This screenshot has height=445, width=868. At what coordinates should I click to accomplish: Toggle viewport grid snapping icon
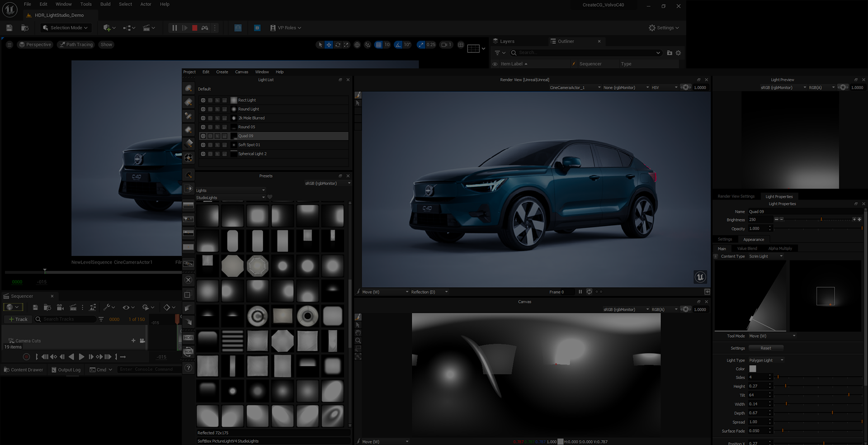(378, 45)
